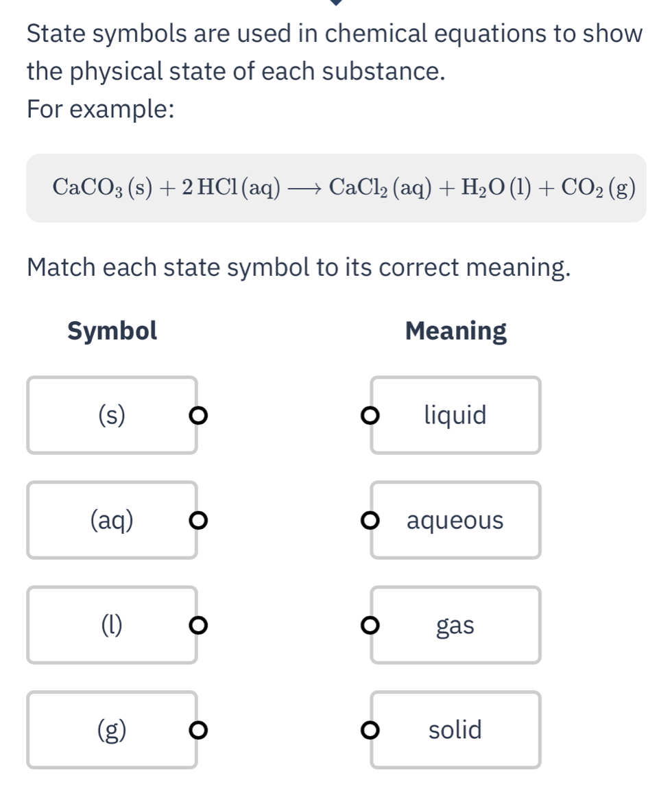Viewport: 672px width, 789px height.
Task: Select the (s) symbol box
Action: point(112,415)
